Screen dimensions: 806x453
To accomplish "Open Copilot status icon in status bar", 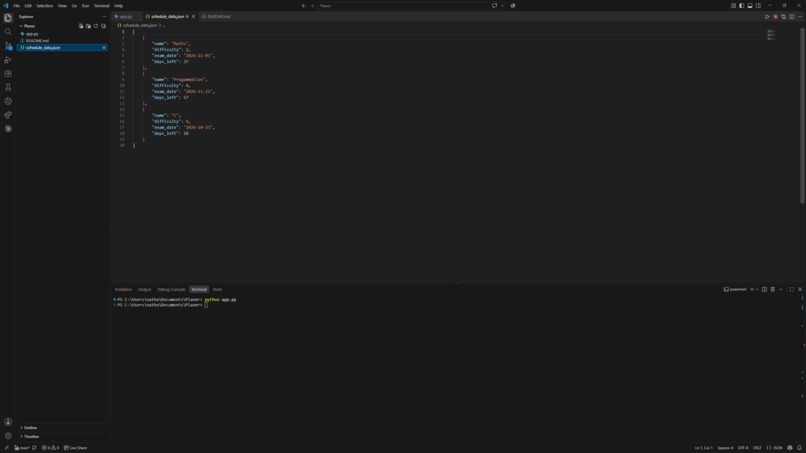I will coord(790,448).
